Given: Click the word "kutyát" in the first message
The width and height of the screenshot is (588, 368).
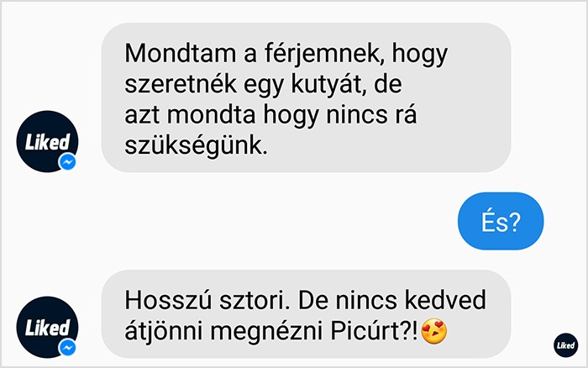Looking at the screenshot, I should point(326,85).
